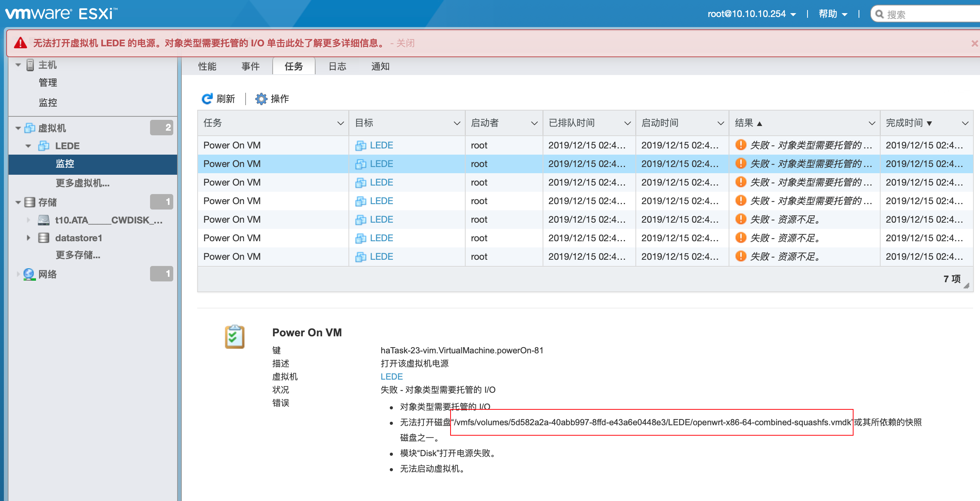
Task: Switch to the 通知 tab
Action: point(381,66)
